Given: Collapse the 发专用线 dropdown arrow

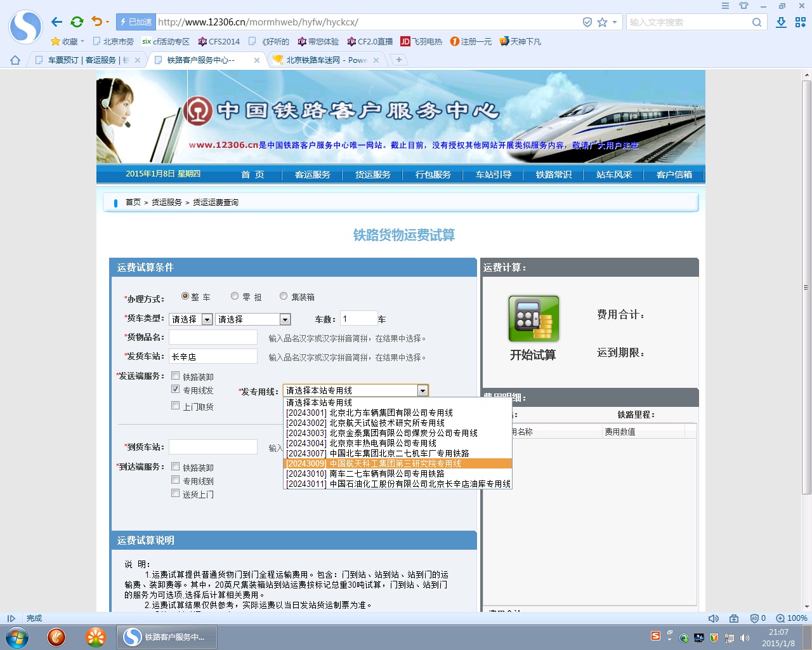Looking at the screenshot, I should [x=422, y=390].
